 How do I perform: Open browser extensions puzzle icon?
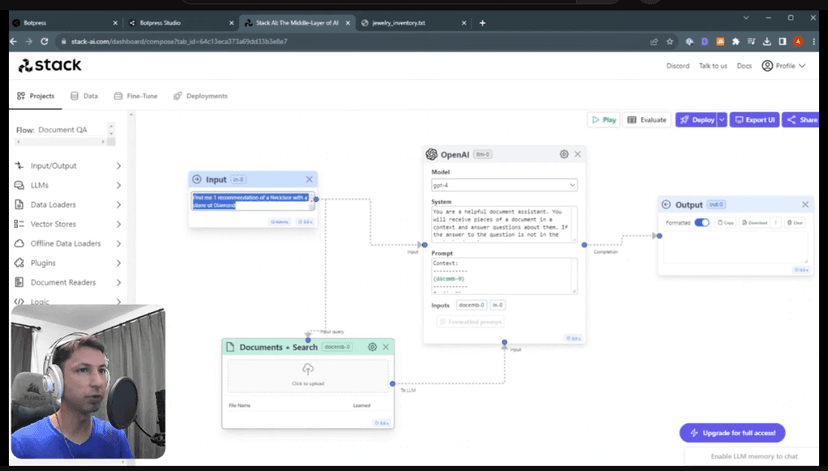(x=736, y=41)
